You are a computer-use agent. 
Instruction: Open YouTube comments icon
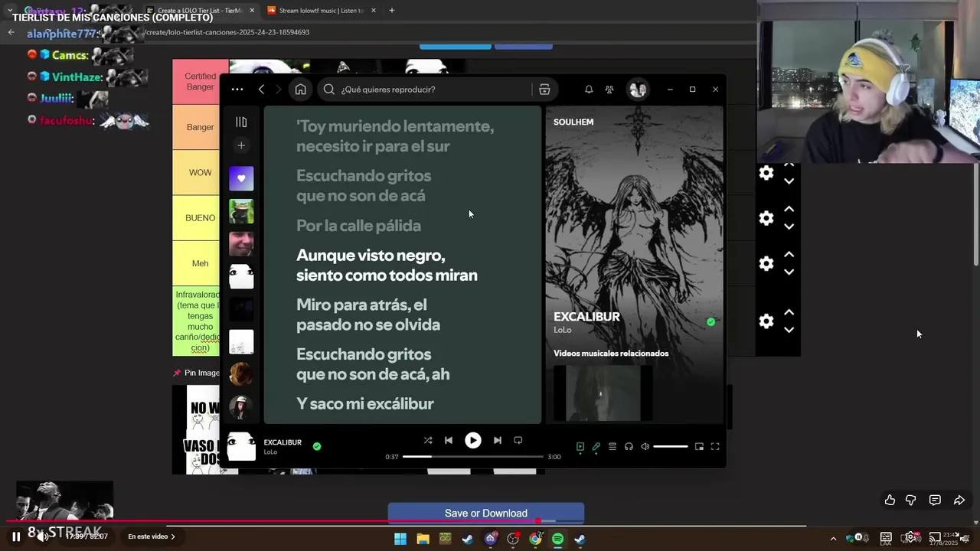(x=935, y=500)
